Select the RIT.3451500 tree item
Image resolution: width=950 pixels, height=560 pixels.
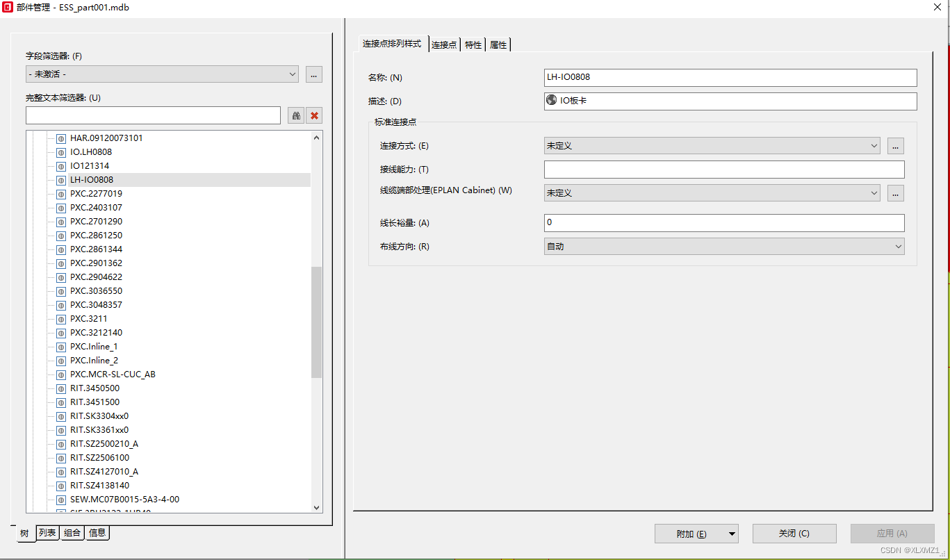[x=95, y=402]
